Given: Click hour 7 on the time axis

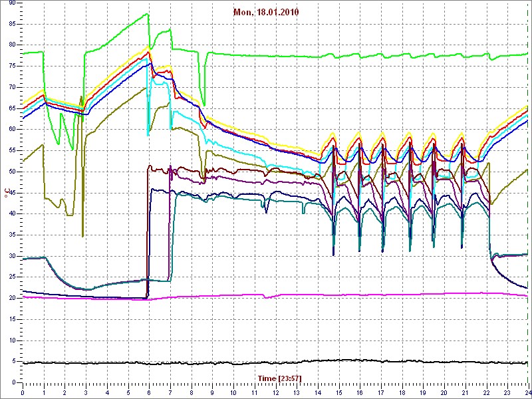Looking at the screenshot, I should click(170, 392).
